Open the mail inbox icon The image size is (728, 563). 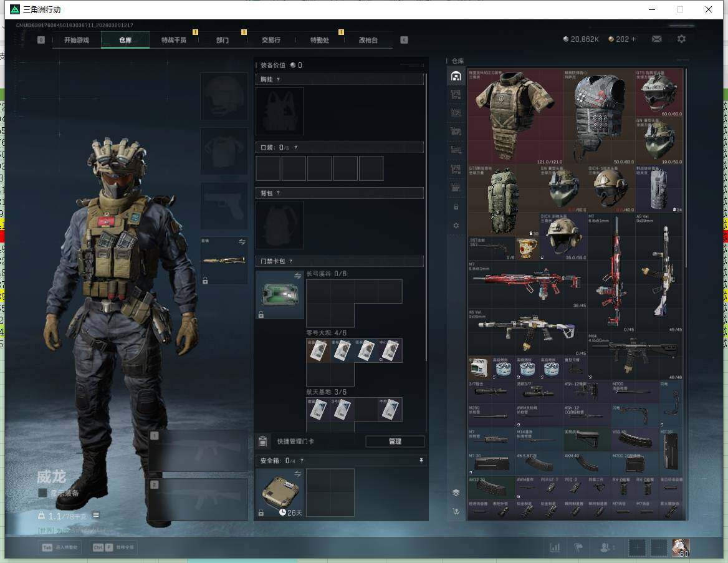[656, 39]
